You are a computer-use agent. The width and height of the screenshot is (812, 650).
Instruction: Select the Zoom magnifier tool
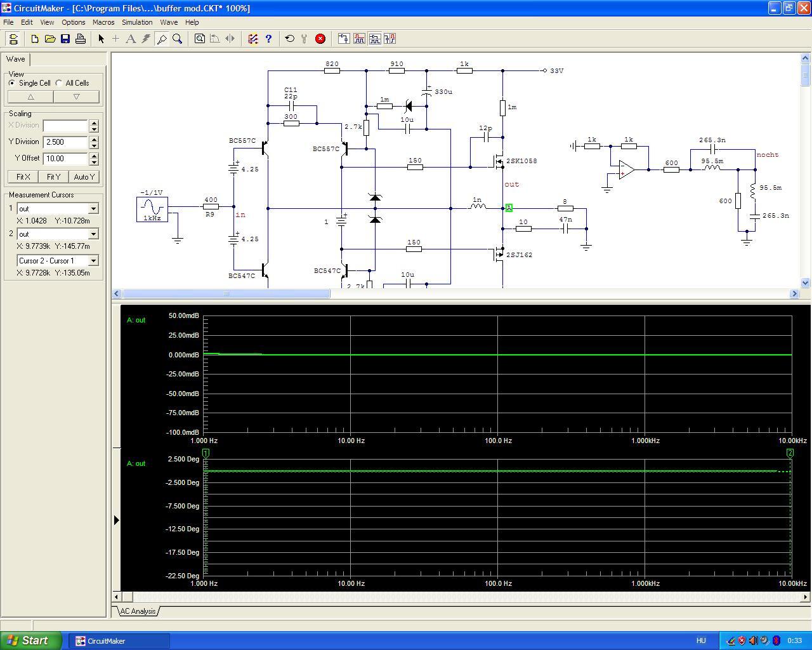(178, 39)
